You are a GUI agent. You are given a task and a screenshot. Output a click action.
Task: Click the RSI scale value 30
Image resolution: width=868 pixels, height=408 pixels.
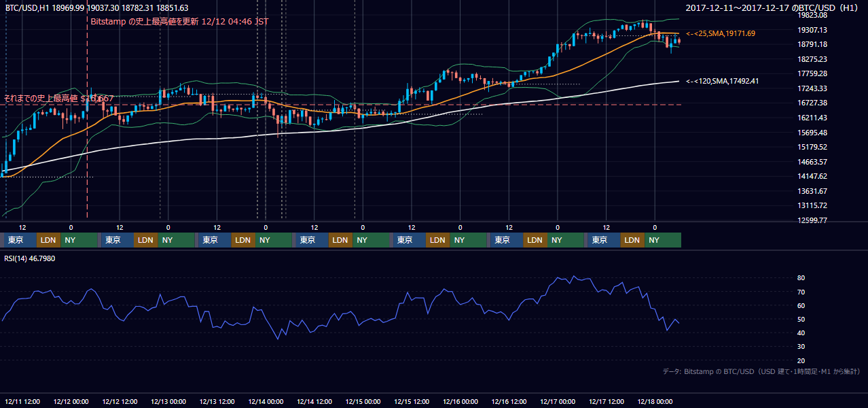point(801,347)
